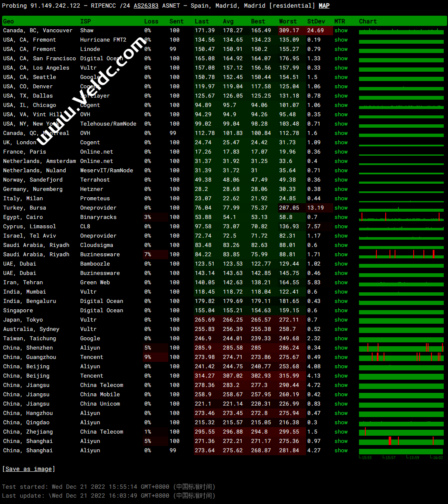Viewport: 448px width, 504px height.
Task: Click the Riyadh Buzinessware latency chart
Action: [401, 254]
